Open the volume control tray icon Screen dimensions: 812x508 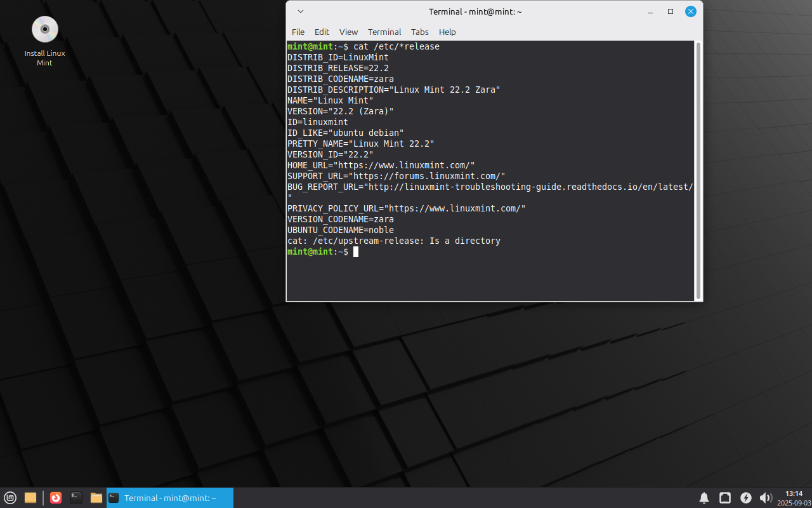pos(766,498)
